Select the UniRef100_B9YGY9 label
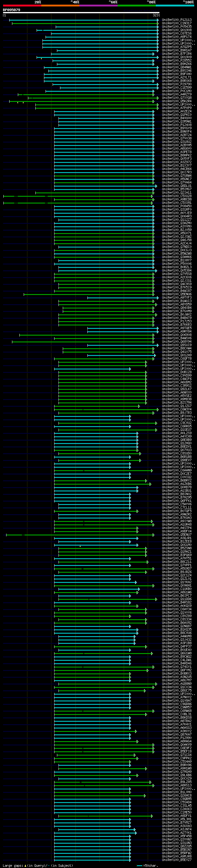The width and height of the screenshot is (197, 868). point(177,128)
